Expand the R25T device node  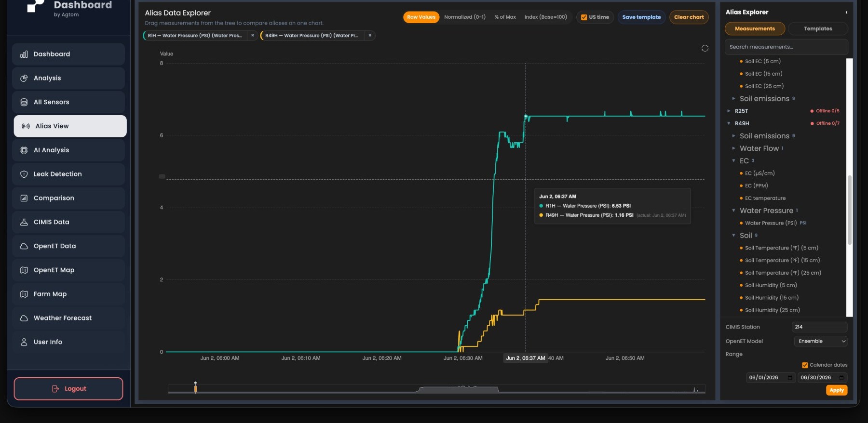[729, 111]
